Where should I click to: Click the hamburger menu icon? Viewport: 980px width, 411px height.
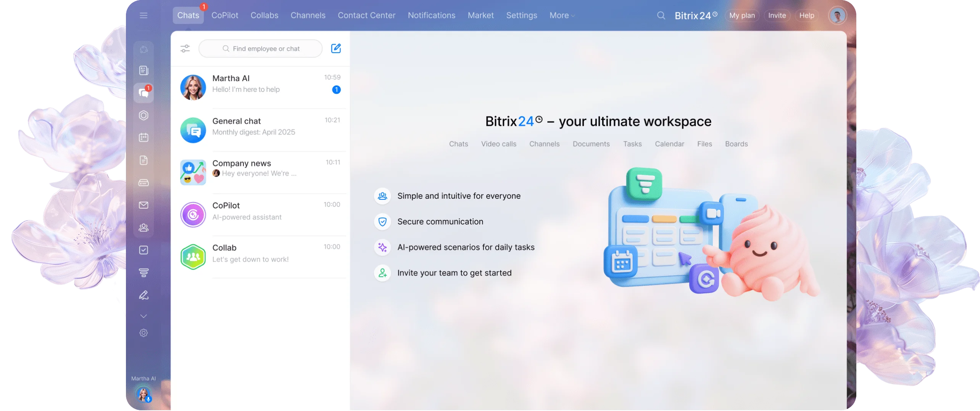point(143,16)
